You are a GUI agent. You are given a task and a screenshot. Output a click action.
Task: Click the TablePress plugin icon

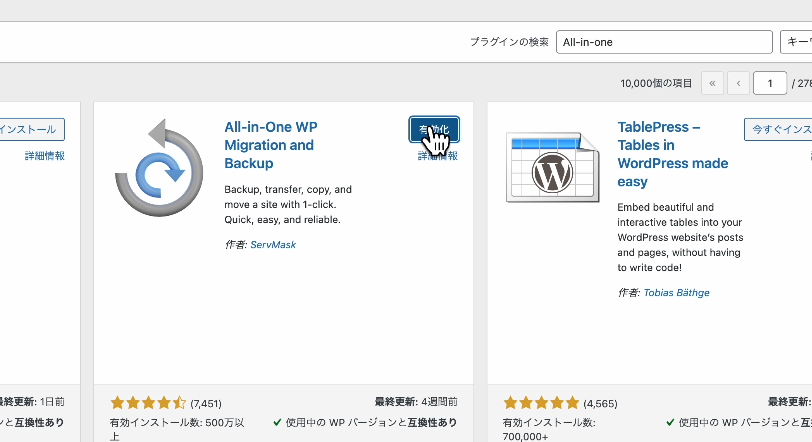(553, 167)
